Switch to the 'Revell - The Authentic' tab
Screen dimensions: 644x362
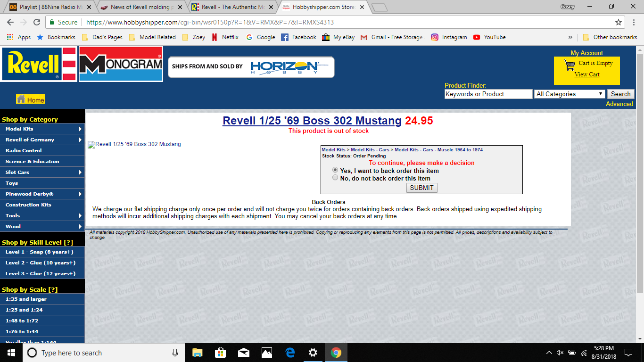pos(229,7)
